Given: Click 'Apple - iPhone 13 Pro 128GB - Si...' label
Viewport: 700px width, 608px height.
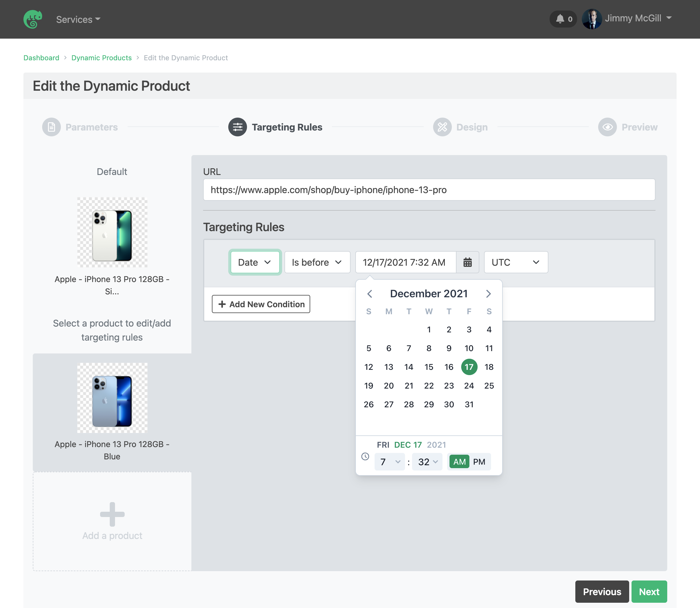Looking at the screenshot, I should click(x=112, y=285).
